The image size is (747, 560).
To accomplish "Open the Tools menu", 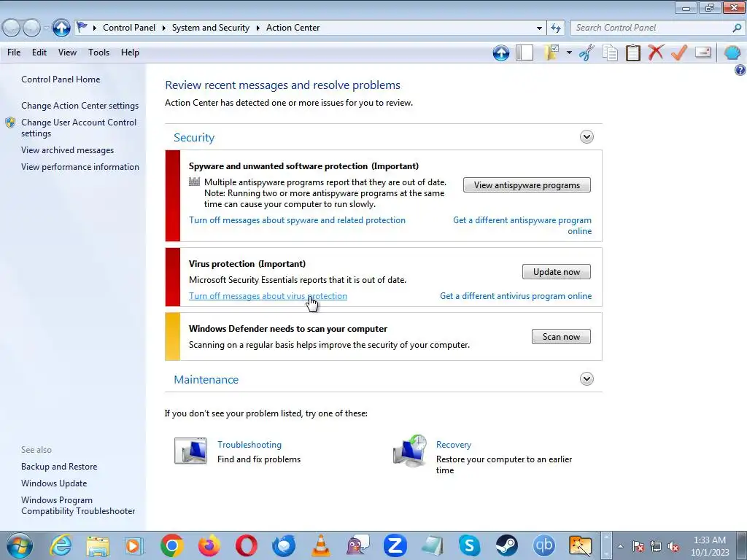I will (98, 52).
